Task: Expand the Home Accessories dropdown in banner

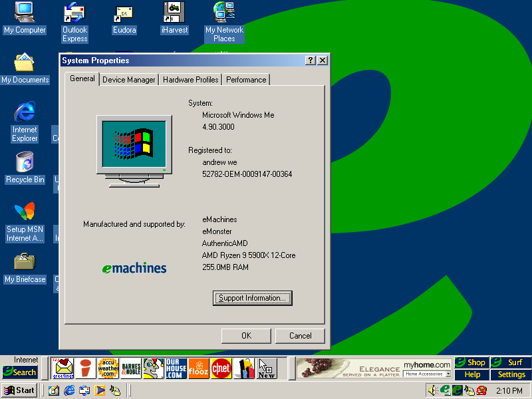Action: point(448,374)
